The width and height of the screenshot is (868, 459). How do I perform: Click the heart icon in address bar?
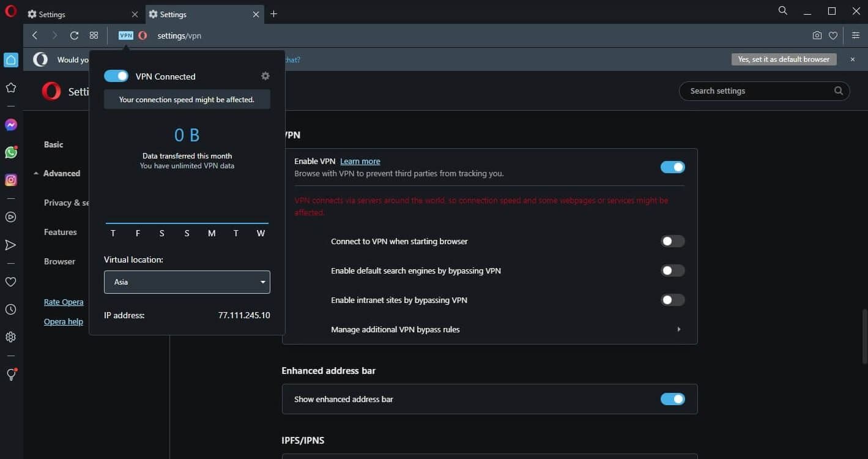coord(833,35)
